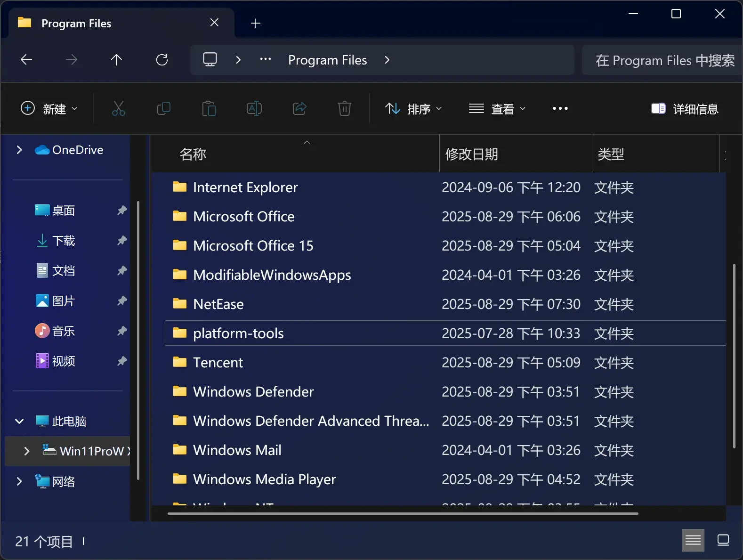This screenshot has width=743, height=560.
Task: Unpin 视频 using its pin icon
Action: point(122,361)
